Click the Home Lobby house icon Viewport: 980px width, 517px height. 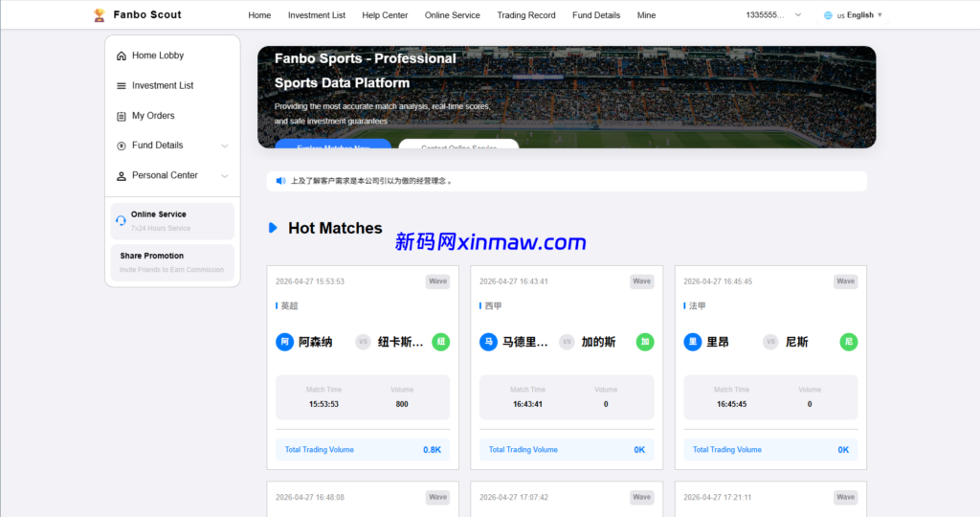click(x=122, y=56)
